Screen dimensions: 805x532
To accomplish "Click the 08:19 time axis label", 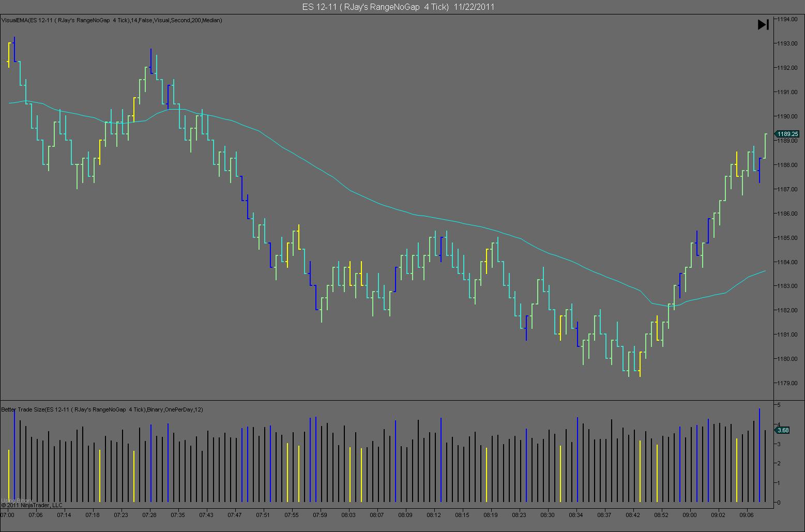I will point(491,515).
